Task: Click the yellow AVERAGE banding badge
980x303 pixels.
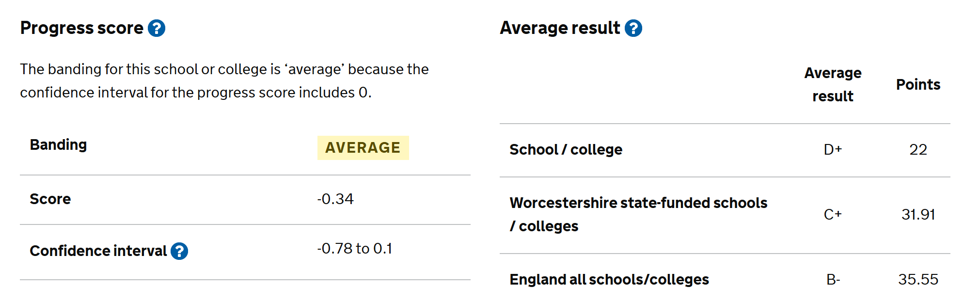Action: [x=363, y=148]
